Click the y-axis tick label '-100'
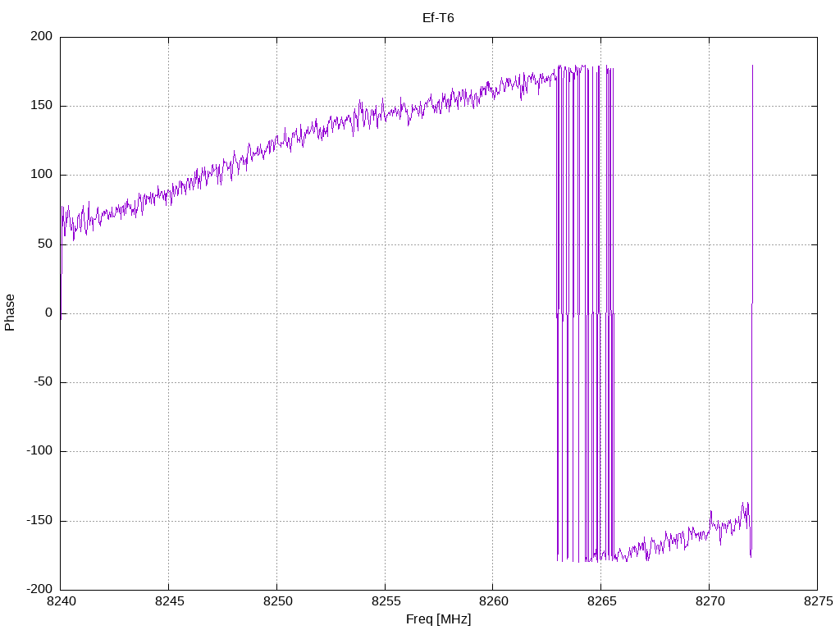 [x=39, y=452]
